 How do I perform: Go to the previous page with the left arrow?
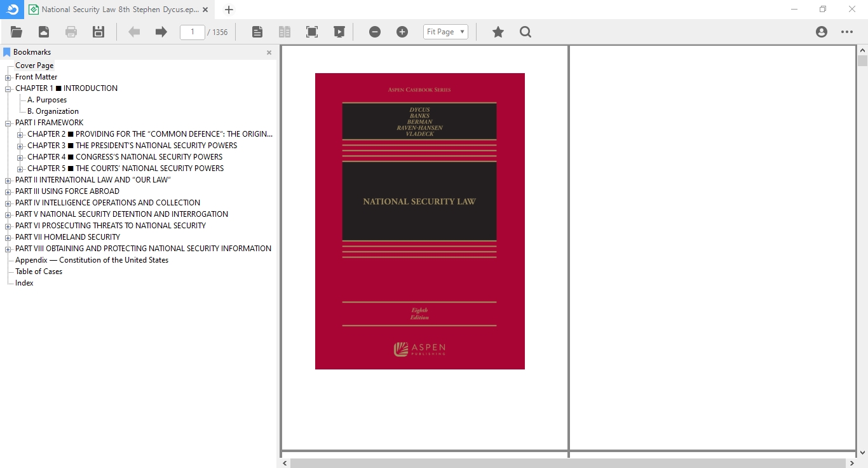(x=134, y=32)
